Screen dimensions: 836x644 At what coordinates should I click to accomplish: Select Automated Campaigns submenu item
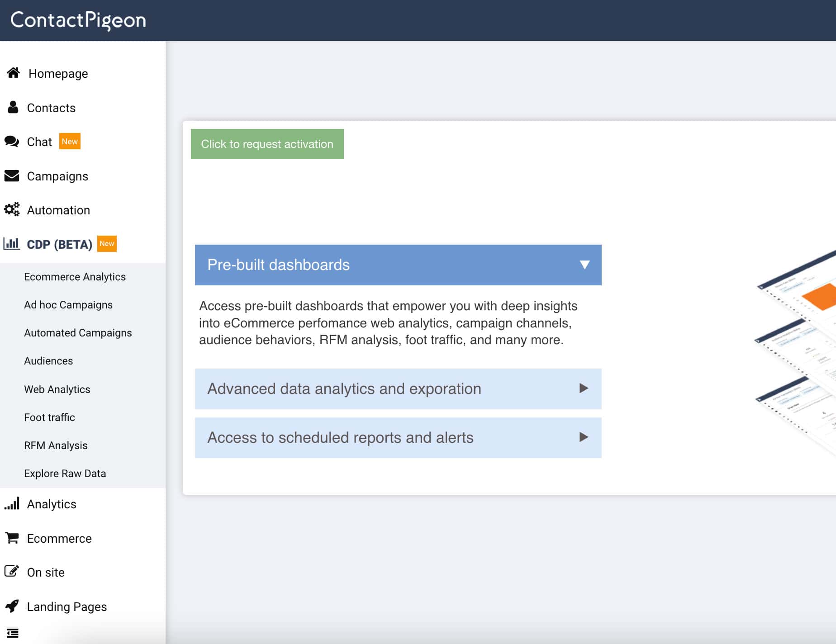click(x=78, y=333)
